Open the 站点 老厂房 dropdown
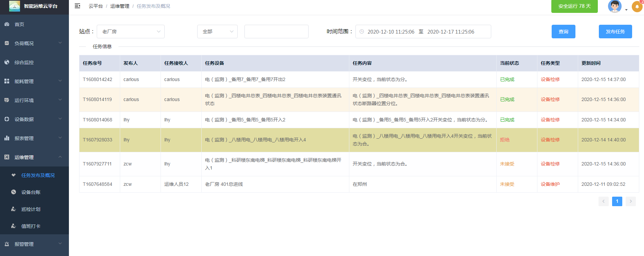Viewport: 644px width, 256px height. pos(130,32)
